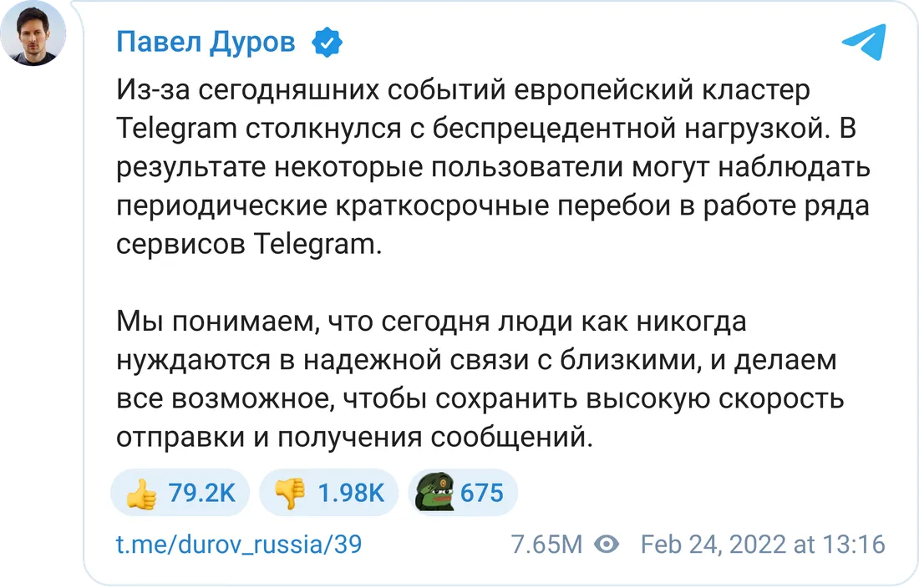Click the blue verified badge
Screen dimensions: 919x588
click(x=325, y=42)
